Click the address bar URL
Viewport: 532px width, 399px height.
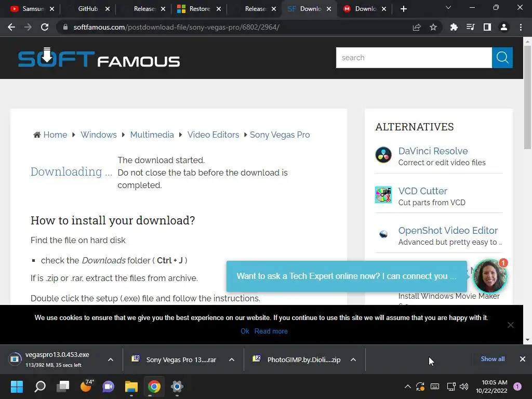tap(177, 27)
